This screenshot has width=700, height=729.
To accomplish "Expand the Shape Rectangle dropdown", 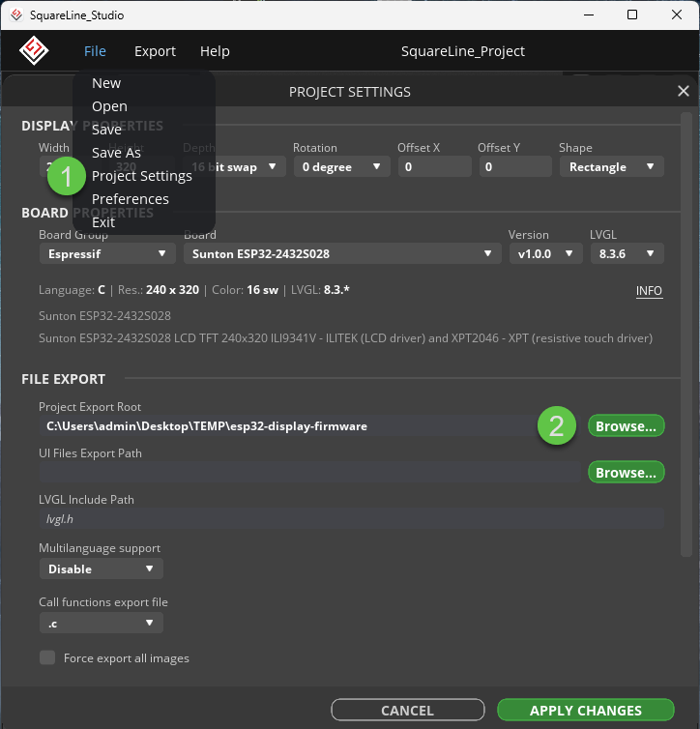I will point(612,166).
